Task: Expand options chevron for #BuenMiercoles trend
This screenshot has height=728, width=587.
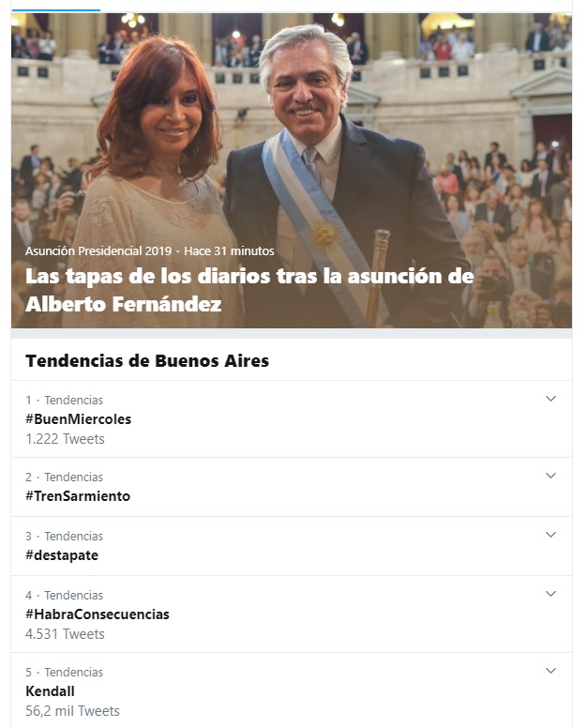Action: point(550,399)
